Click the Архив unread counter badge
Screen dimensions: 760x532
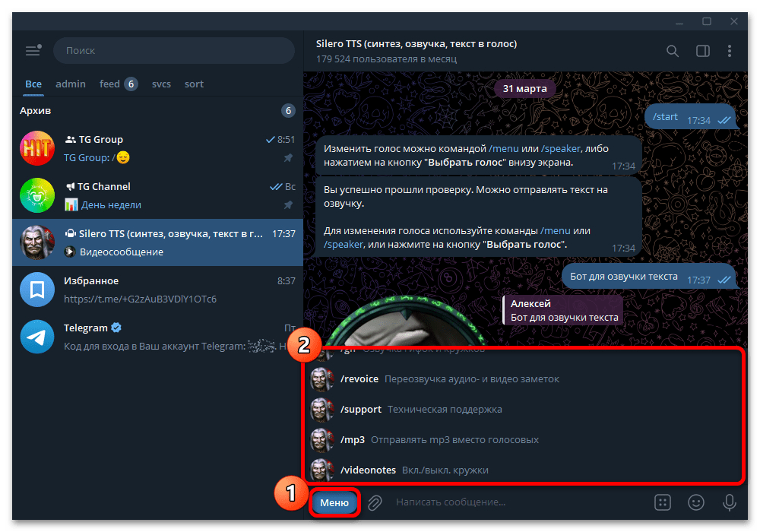288,110
